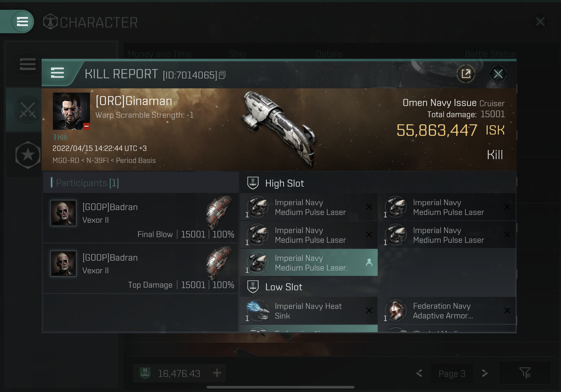The image size is (561, 392).
Task: Click the Low Slot section icon
Action: coord(253,287)
